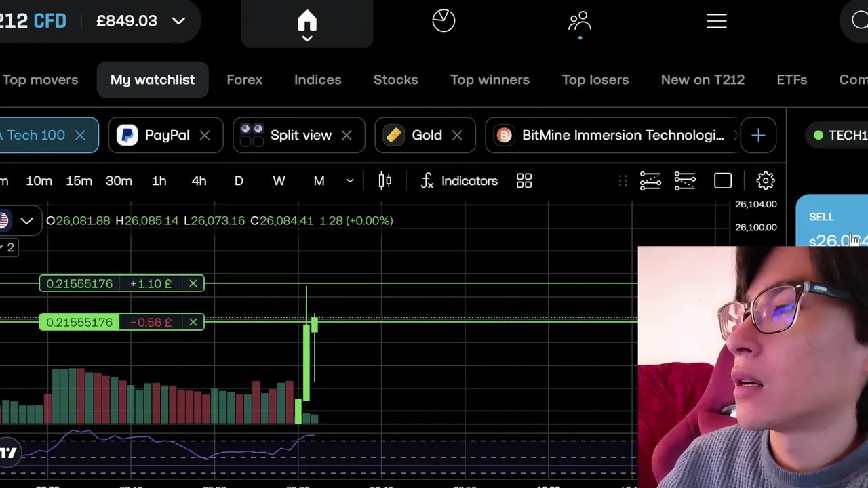Expand the indicators count 2 toggle
Image resolution: width=868 pixels, height=488 pixels.
(x=8, y=247)
